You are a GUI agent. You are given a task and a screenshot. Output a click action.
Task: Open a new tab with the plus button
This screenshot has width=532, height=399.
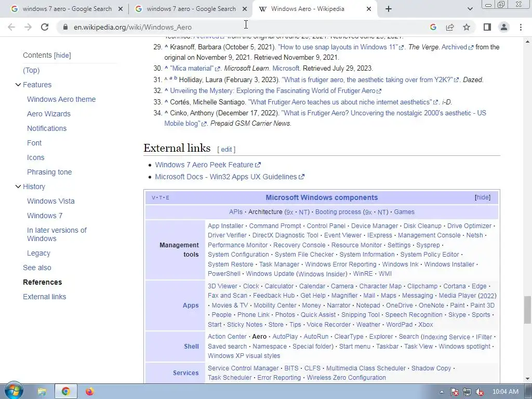tap(389, 9)
